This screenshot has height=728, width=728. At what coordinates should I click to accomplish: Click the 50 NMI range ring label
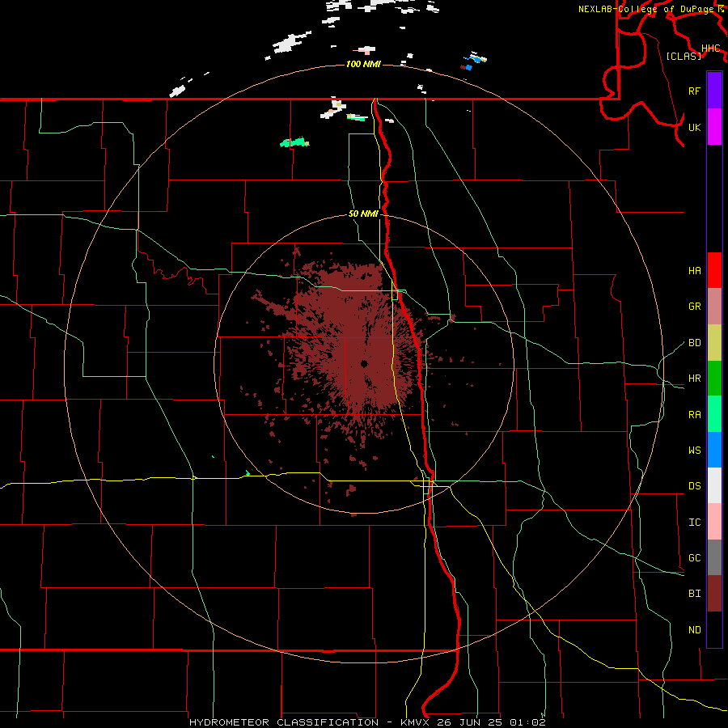(363, 214)
